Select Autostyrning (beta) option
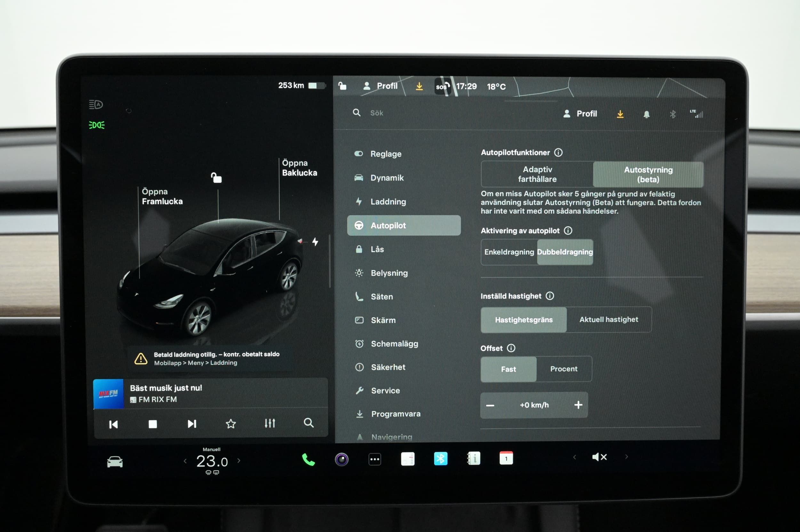800x532 pixels. [x=648, y=174]
